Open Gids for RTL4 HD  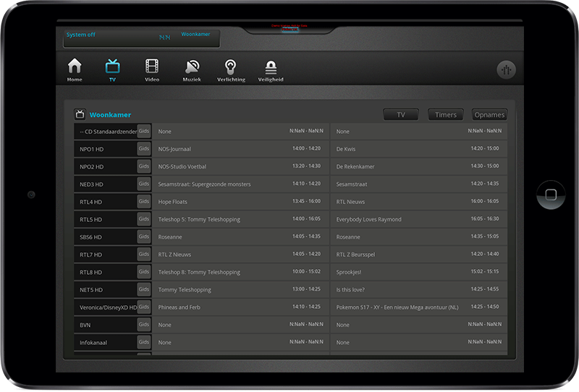pos(144,202)
